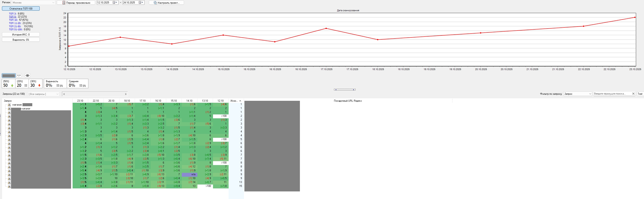
Task: Click the horizontal scrollbar track above the table
Action: coord(95,94)
